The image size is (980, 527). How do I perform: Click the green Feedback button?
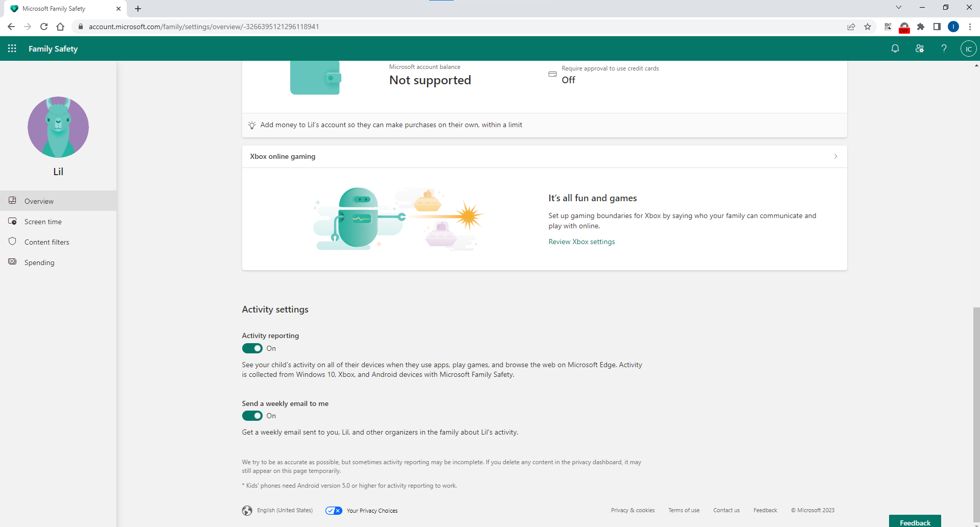tap(915, 521)
